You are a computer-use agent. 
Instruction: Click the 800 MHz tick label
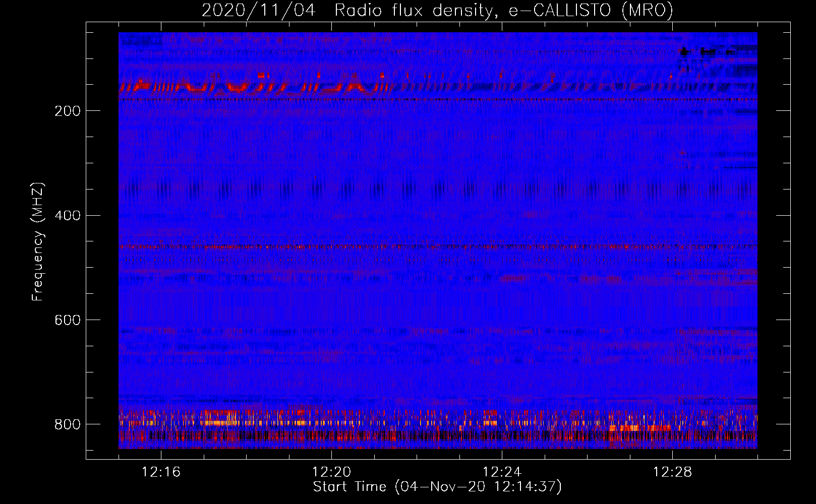click(x=67, y=424)
